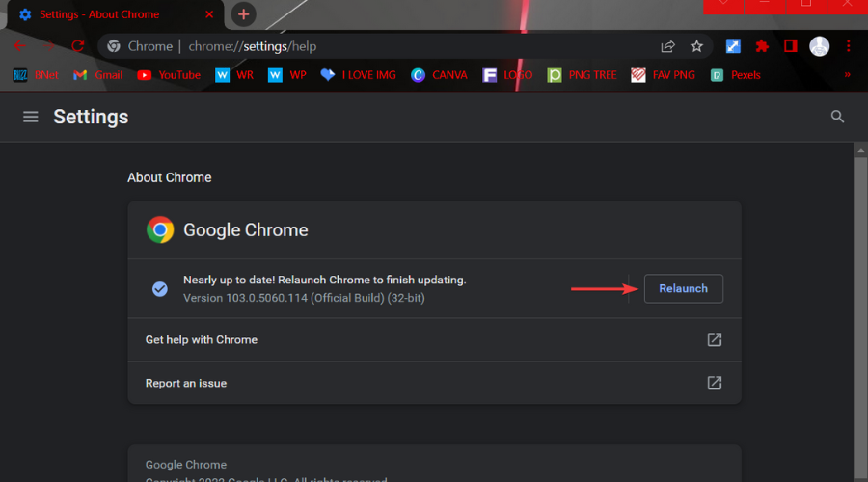The height and width of the screenshot is (482, 868).
Task: Open the Pexels bookmark
Action: click(x=736, y=75)
